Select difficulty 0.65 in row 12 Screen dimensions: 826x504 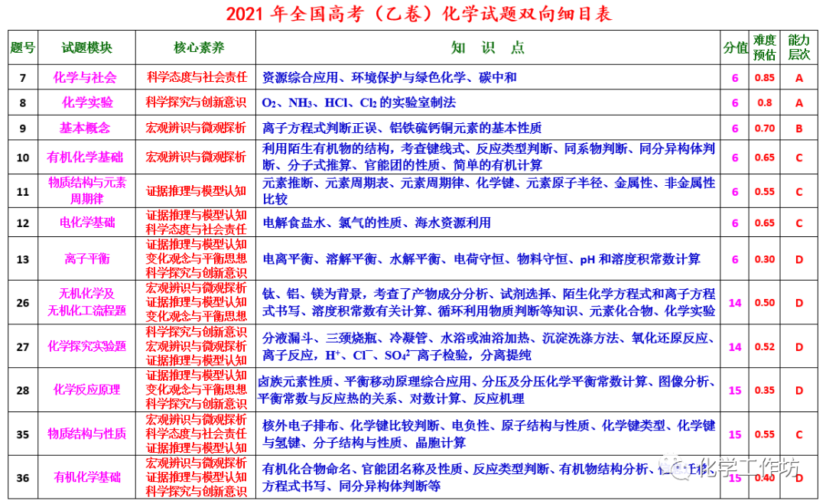click(764, 223)
